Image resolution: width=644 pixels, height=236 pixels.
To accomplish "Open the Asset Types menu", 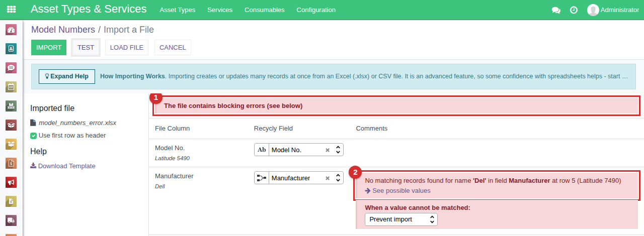I will coord(178,10).
